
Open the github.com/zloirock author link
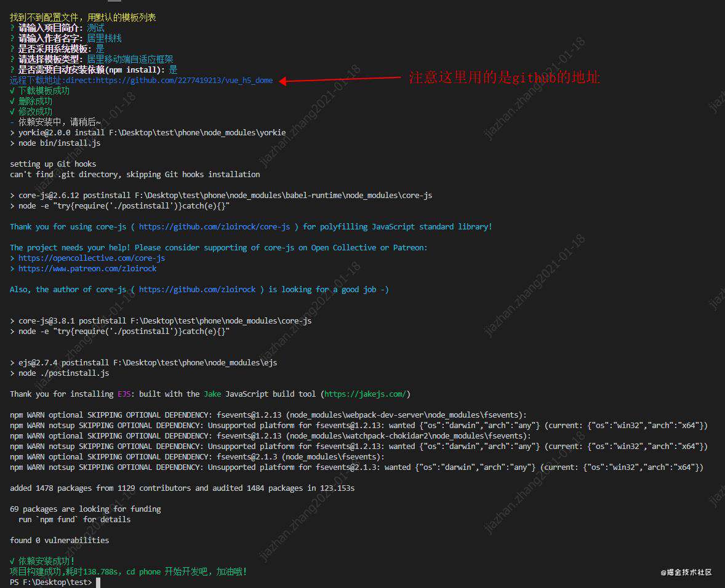(197, 290)
